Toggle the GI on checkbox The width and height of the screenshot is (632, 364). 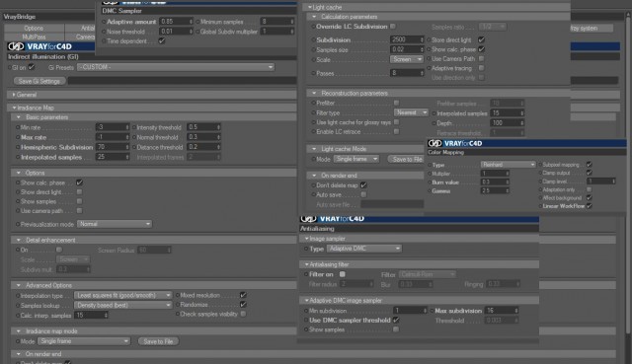[x=31, y=67]
